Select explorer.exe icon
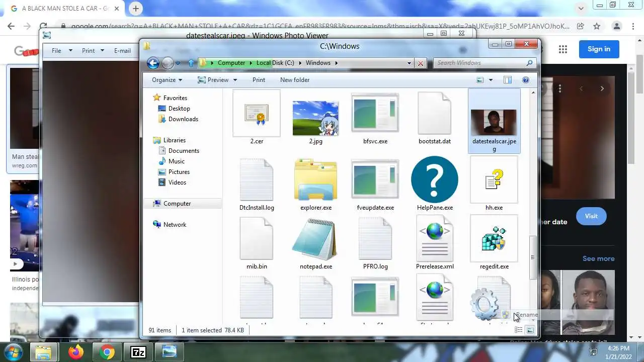Viewport: 644px width, 362px height. point(315,184)
